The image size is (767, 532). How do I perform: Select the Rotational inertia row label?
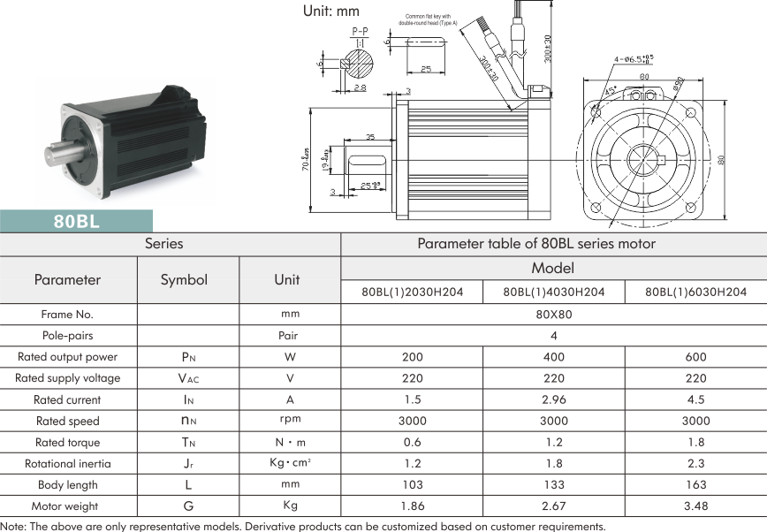coord(67,463)
